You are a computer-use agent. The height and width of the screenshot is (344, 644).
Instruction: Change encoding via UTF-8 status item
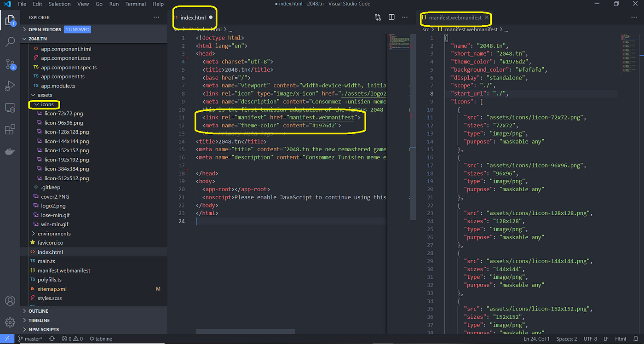coord(591,339)
